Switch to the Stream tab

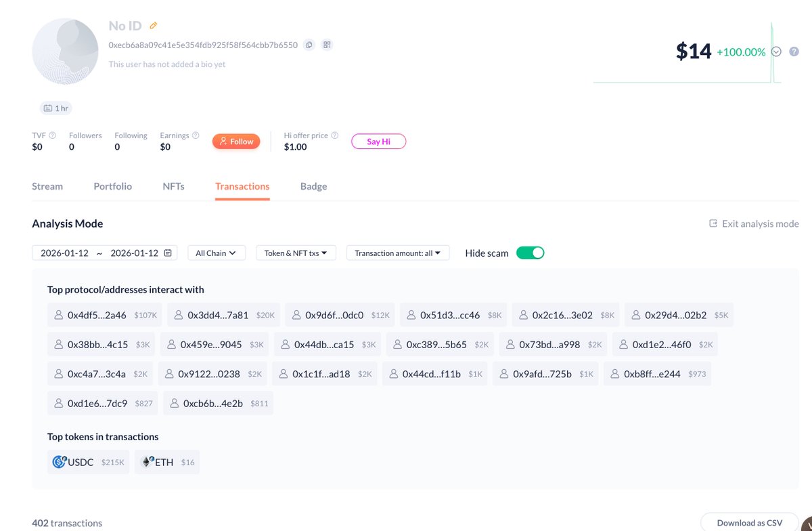(47, 186)
